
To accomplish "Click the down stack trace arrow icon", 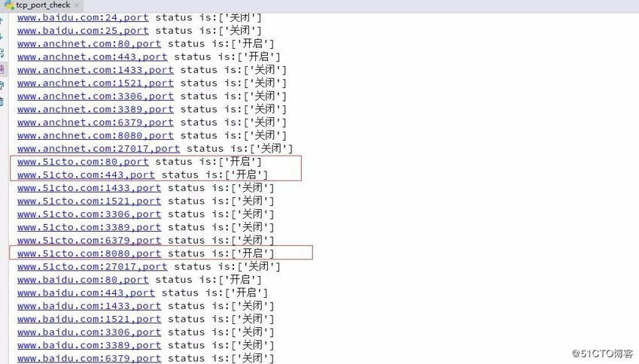I will tap(2, 37).
